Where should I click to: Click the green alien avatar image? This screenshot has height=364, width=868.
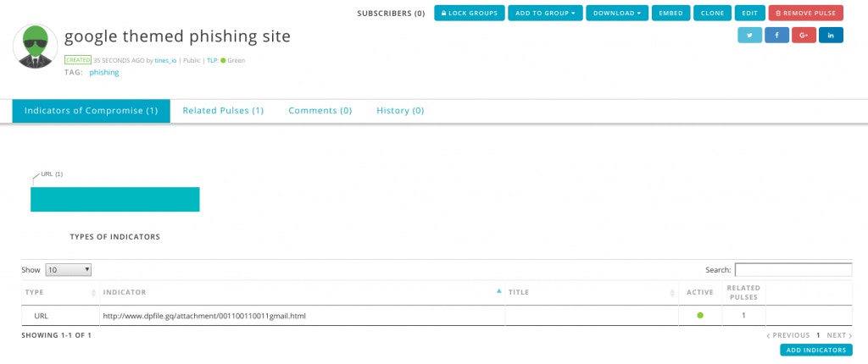pos(36,47)
